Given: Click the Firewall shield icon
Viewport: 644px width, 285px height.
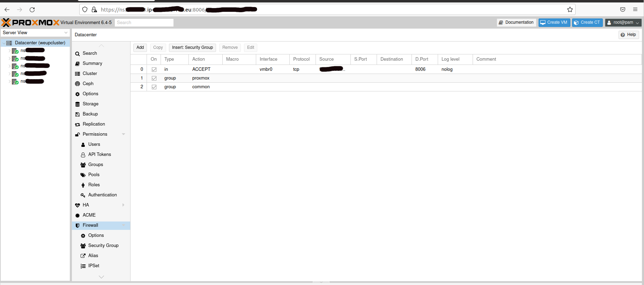Looking at the screenshot, I should [x=77, y=225].
